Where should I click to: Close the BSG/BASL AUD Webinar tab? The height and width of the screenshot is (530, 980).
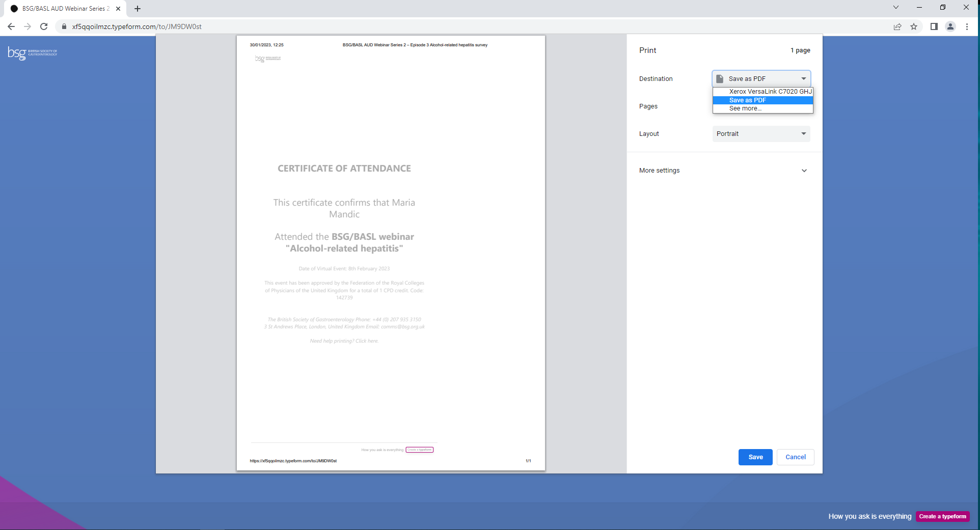tap(118, 9)
